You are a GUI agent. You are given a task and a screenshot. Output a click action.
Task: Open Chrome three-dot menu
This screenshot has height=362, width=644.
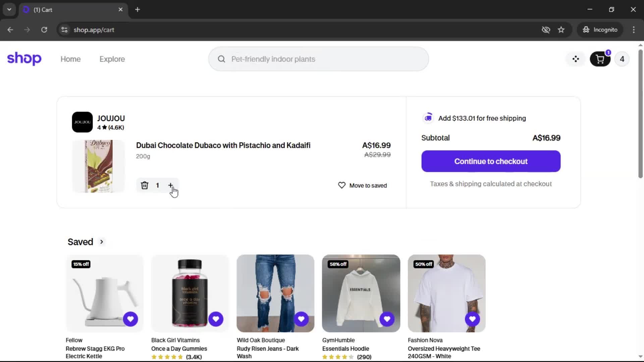click(634, 30)
